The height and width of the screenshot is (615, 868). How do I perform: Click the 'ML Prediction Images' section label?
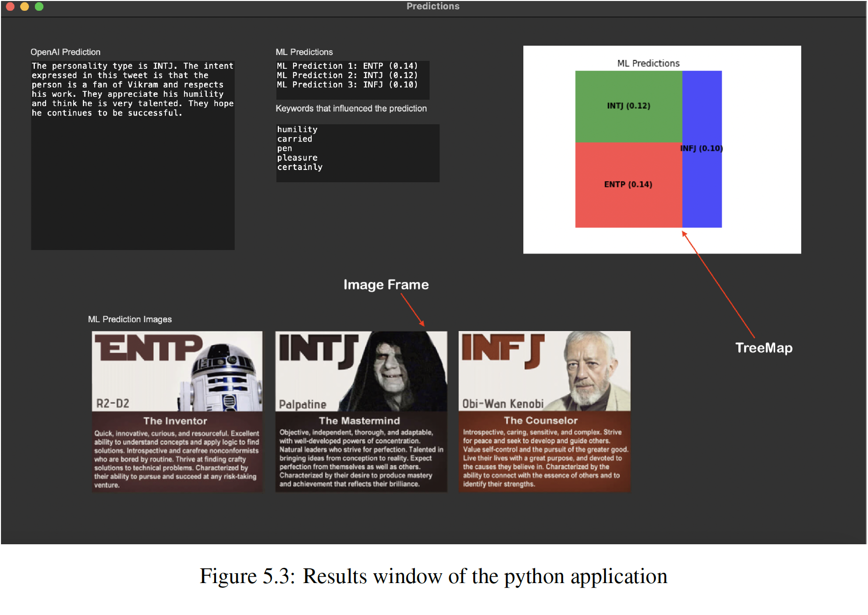pyautogui.click(x=130, y=319)
